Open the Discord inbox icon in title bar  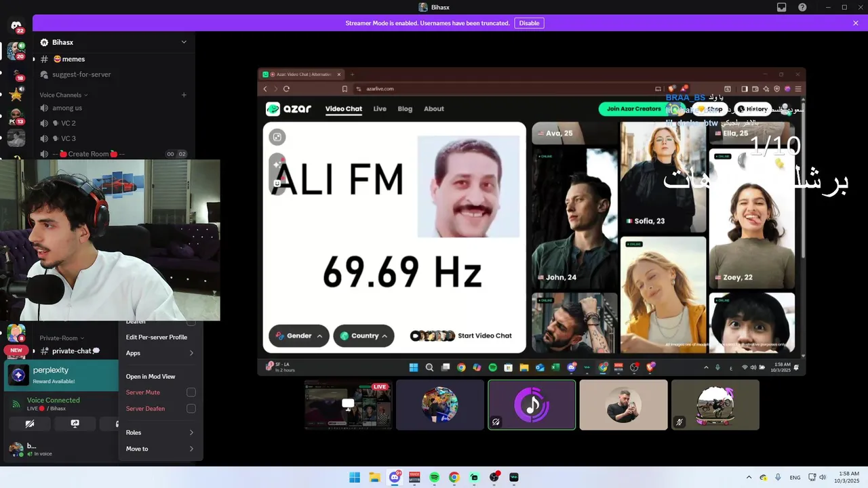(782, 7)
